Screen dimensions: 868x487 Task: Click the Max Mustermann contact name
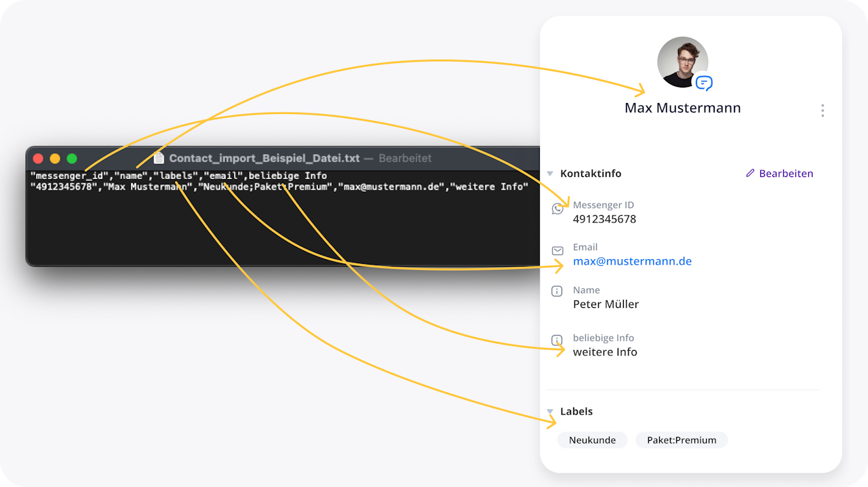click(682, 108)
